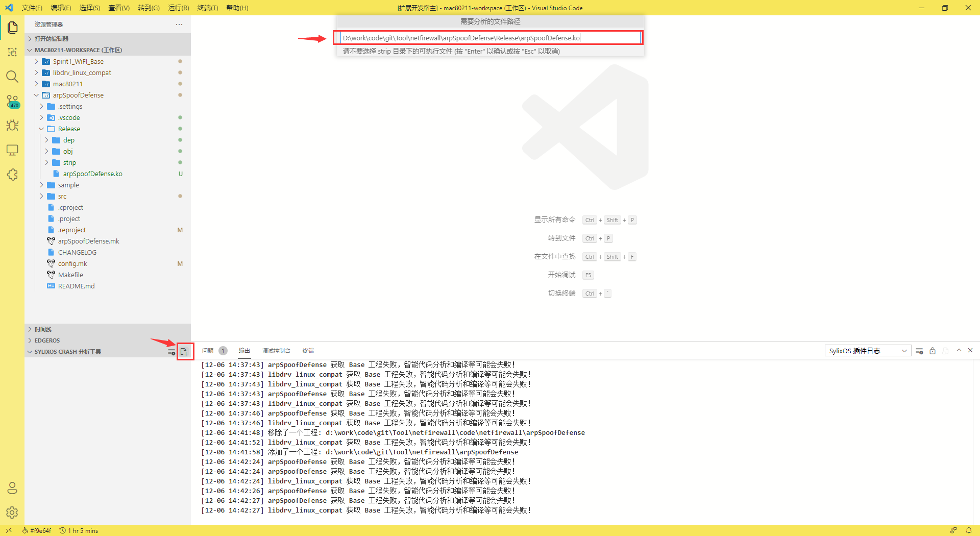
Task: Open Source Control with 470 changes
Action: [x=12, y=101]
